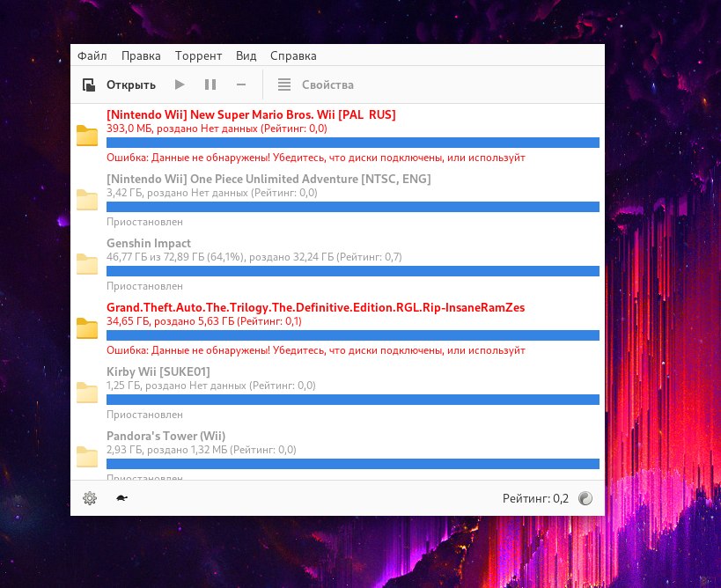The width and height of the screenshot is (721, 588).
Task: Click Приостановлен status under Genshin Impact
Action: pos(145,286)
